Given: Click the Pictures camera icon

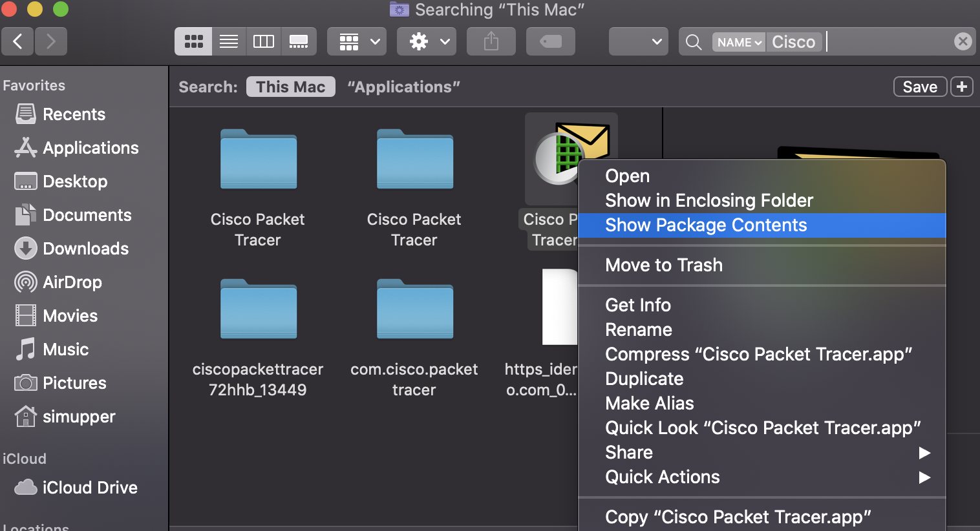Looking at the screenshot, I should point(26,382).
